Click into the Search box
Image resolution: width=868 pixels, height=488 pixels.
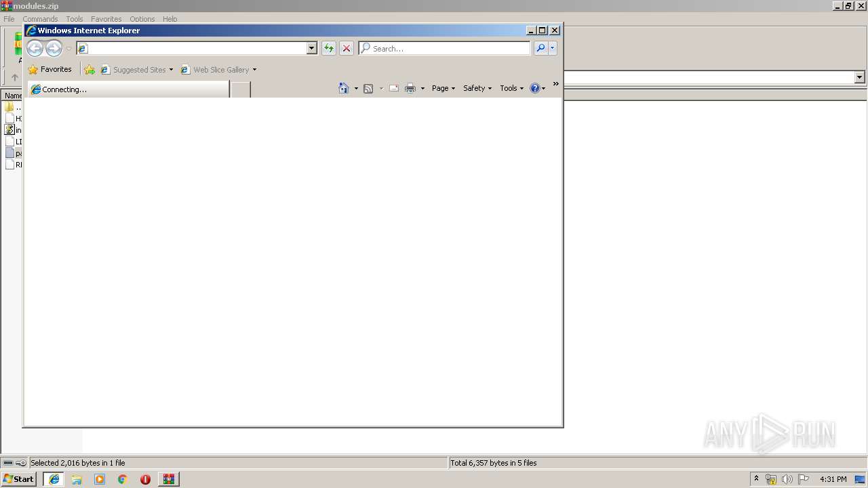[445, 48]
